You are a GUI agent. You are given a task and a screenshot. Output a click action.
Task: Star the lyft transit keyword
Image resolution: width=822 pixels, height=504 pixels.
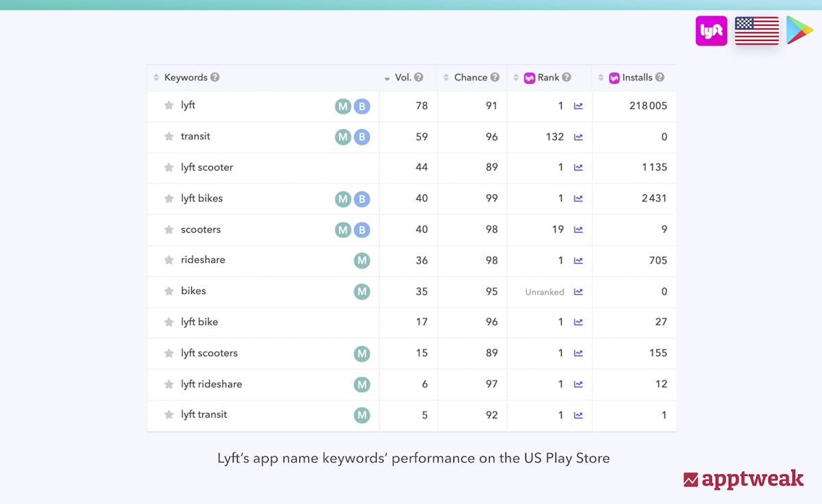click(x=169, y=415)
